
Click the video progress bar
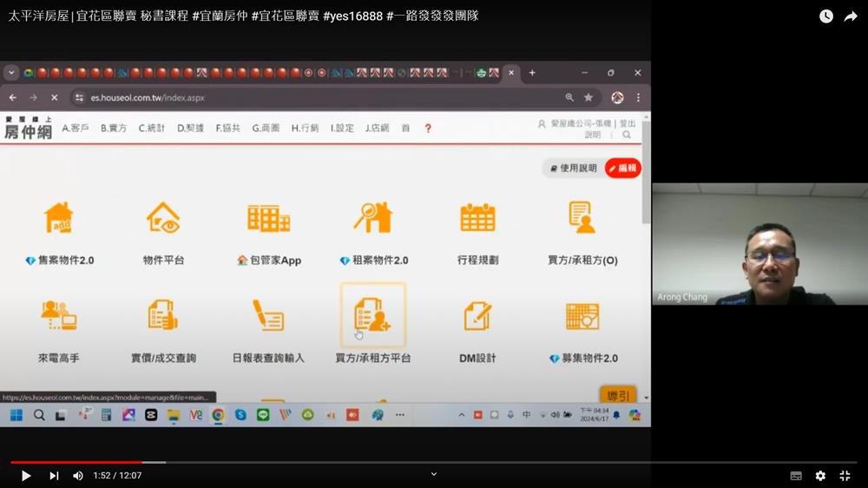[434, 463]
